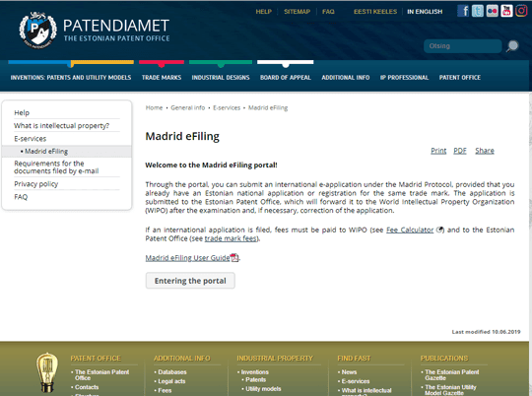Click the light bulb icon in footer
532x396 pixels.
pos(47,372)
